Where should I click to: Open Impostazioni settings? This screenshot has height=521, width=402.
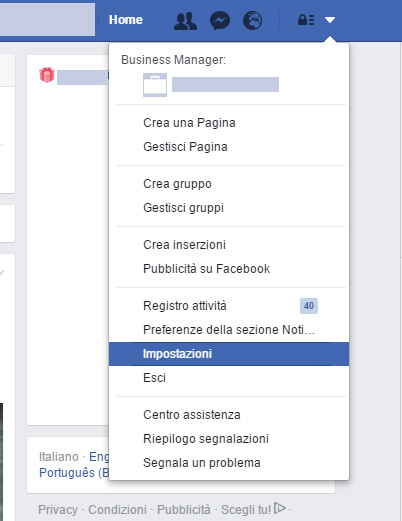tap(229, 354)
